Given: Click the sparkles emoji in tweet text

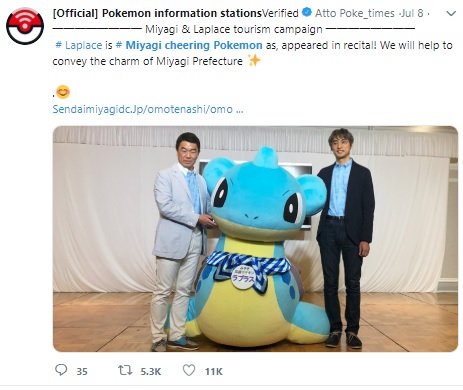Looking at the screenshot, I should point(254,60).
